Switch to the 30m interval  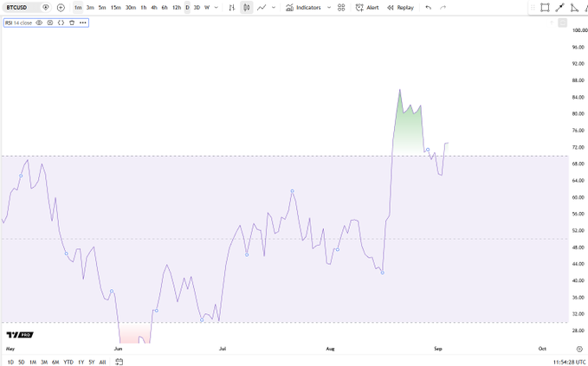coord(131,8)
